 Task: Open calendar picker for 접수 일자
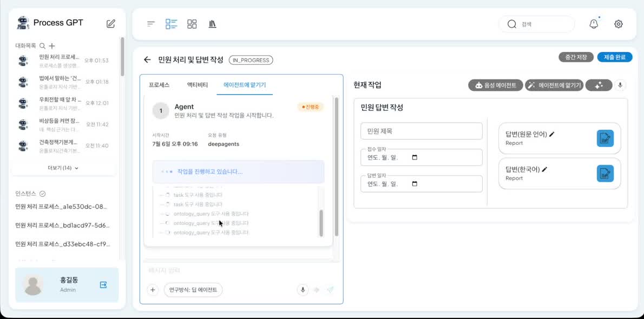point(415,157)
